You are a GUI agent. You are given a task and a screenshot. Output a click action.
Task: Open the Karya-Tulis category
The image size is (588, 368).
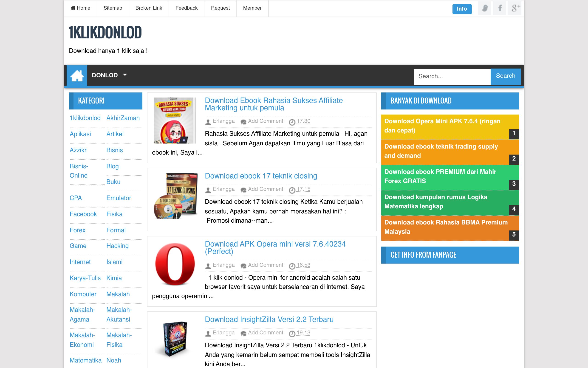(x=85, y=278)
